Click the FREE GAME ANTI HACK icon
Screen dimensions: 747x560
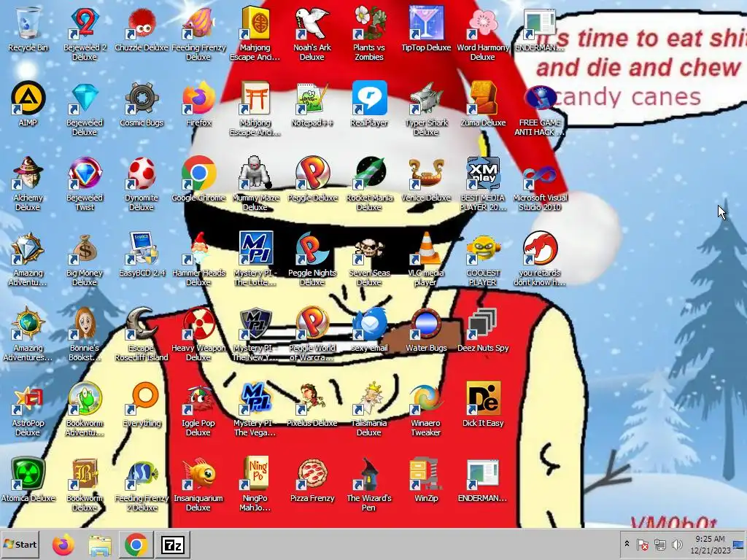540,109
